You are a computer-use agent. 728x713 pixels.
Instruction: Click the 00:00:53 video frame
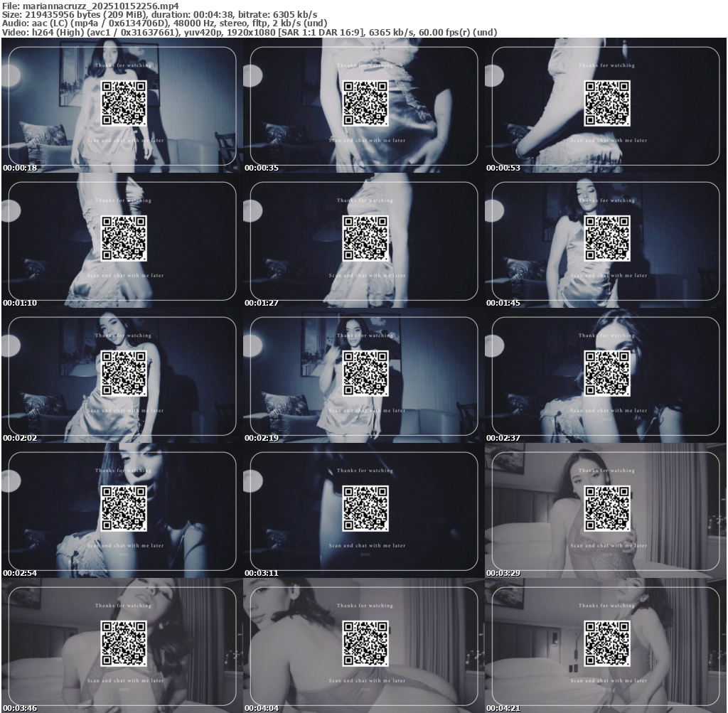click(606, 105)
